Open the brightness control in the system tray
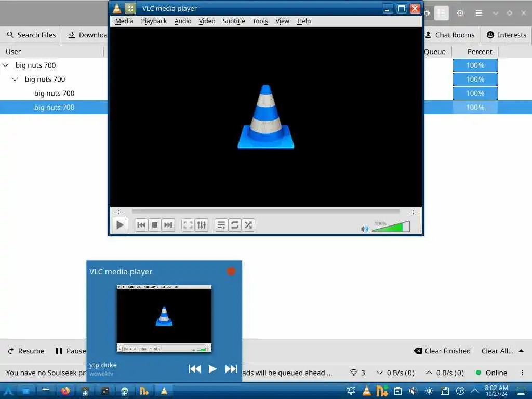 click(429, 391)
